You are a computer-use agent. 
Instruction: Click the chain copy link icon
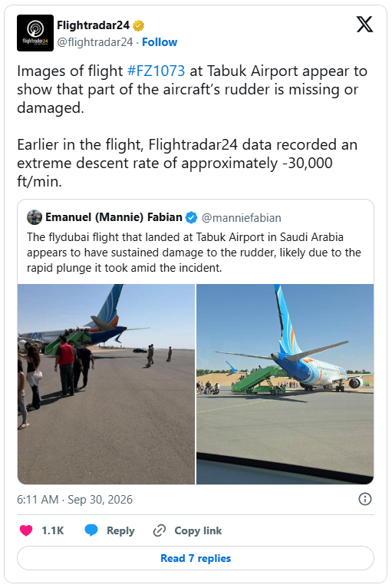(160, 530)
